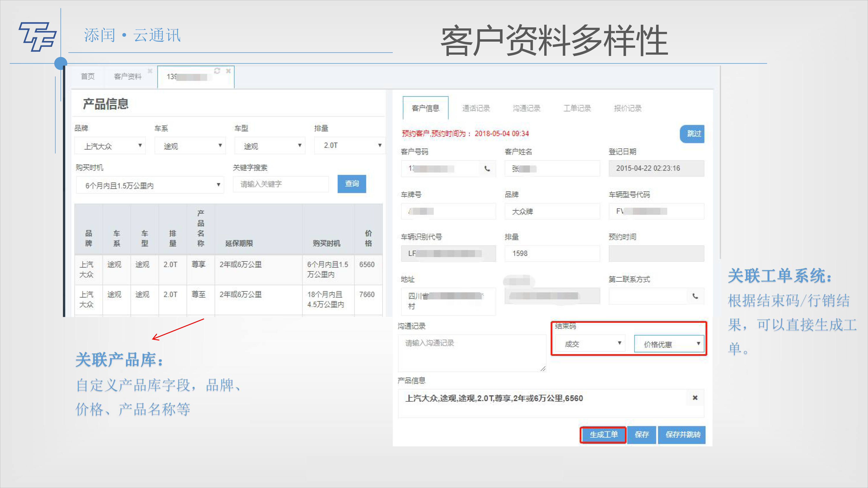The image size is (868, 488).
Task: Switch to the 通话记录 tab
Action: (x=476, y=108)
